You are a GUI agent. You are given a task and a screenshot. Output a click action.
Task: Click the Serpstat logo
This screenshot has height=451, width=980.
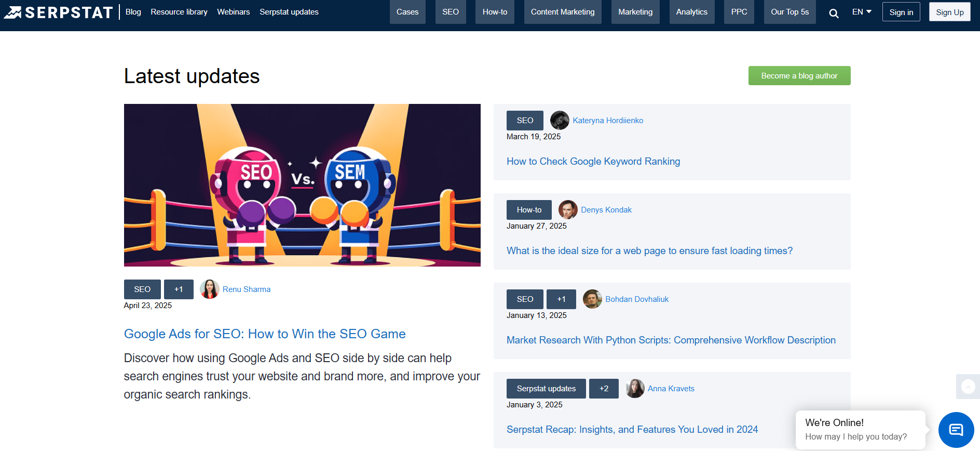(58, 12)
